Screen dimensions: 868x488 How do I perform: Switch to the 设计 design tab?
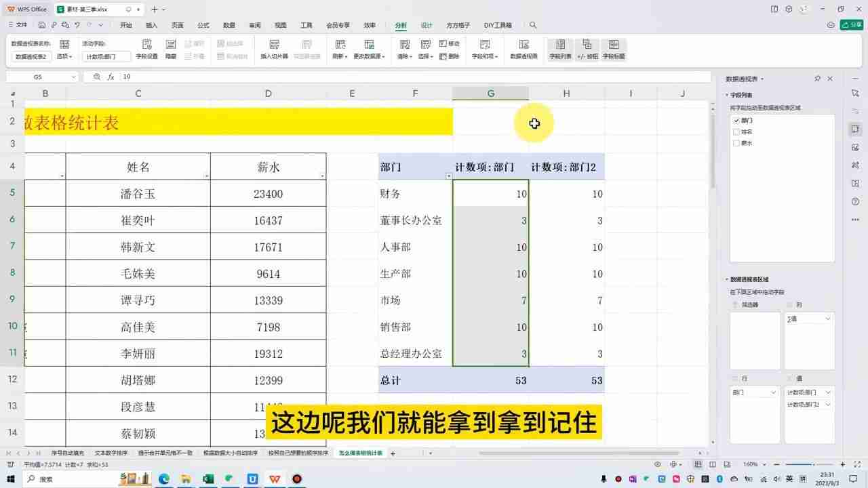(427, 25)
